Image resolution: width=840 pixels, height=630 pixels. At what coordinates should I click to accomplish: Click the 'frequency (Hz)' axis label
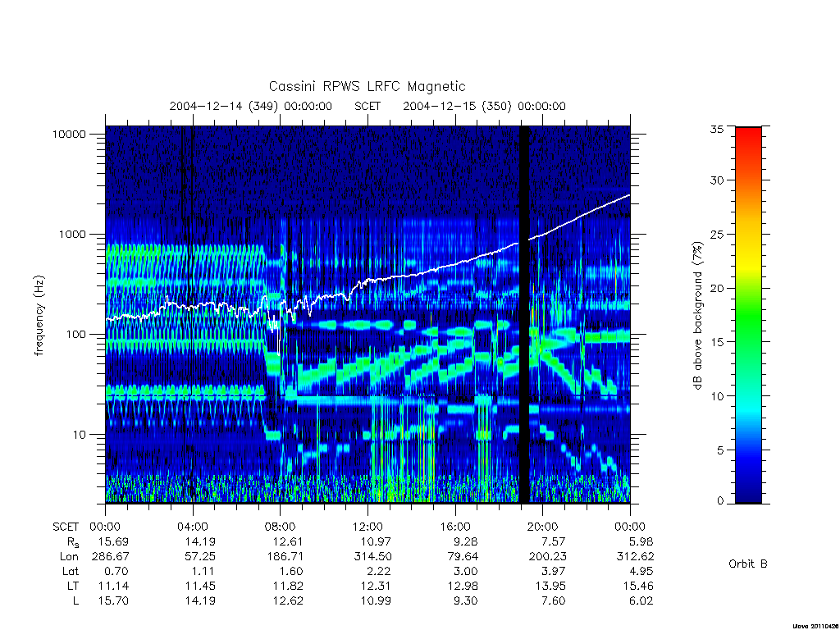pos(39,316)
